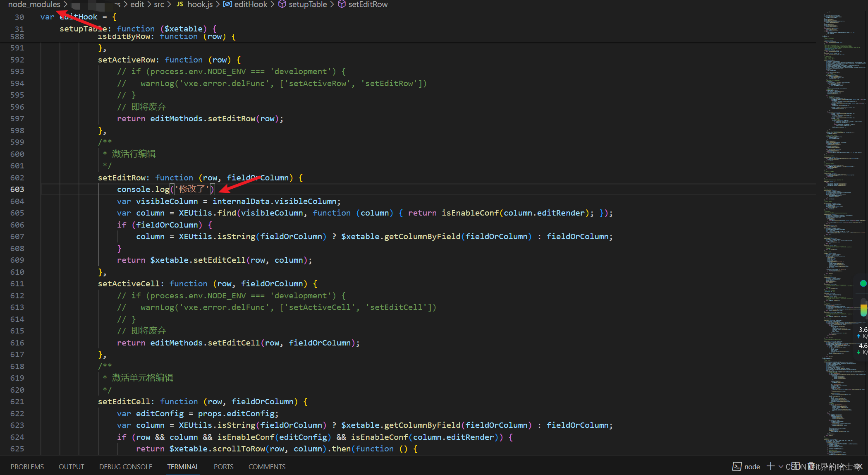Click the 'setActiveRow:' property on line 592
Screen dimensions: 868x475
click(129, 60)
